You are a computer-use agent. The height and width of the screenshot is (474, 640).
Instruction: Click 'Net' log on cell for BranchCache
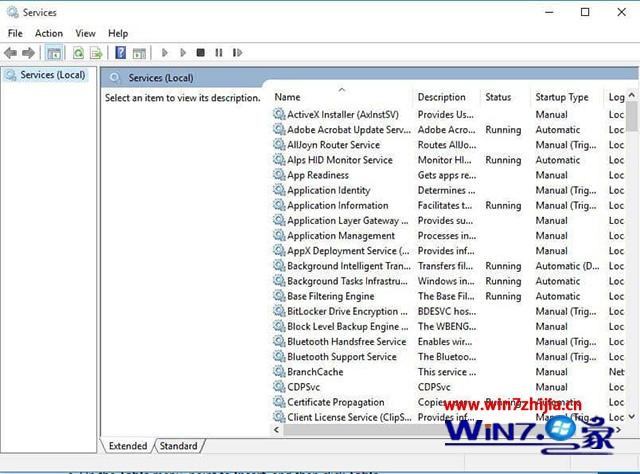pyautogui.click(x=616, y=372)
